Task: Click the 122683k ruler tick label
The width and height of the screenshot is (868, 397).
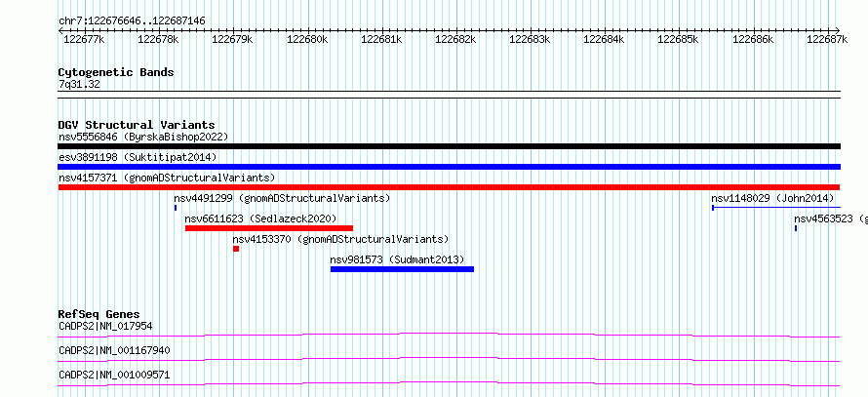Action: (x=530, y=39)
